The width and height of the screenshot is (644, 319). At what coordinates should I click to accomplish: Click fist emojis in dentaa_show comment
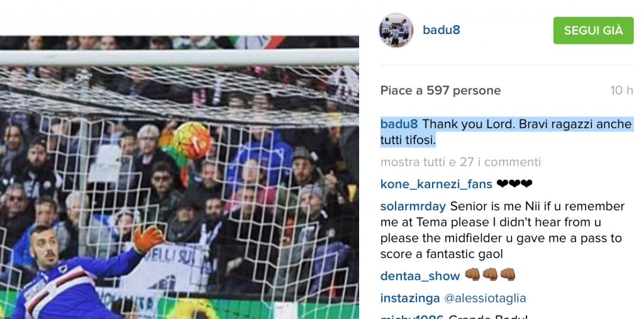click(490, 274)
